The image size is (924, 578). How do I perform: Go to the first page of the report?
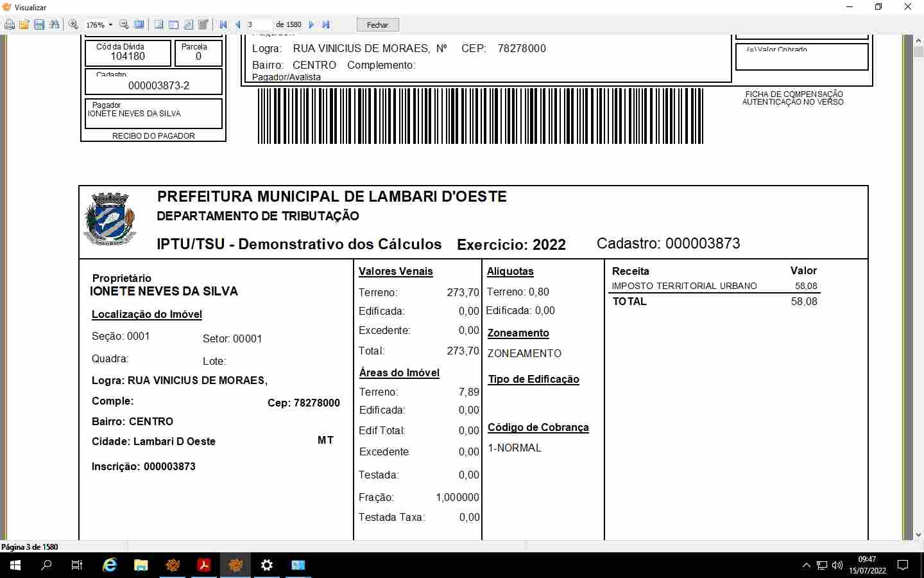click(x=223, y=24)
